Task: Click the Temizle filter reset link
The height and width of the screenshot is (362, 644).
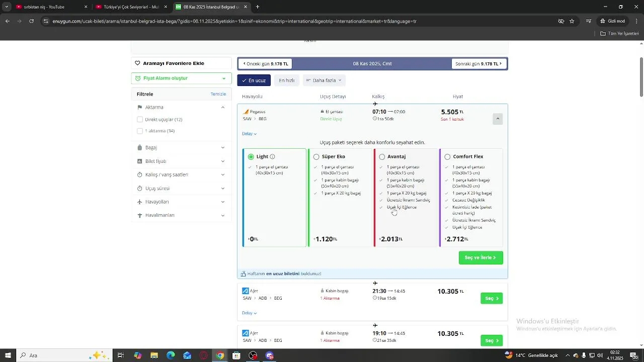Action: (218, 94)
